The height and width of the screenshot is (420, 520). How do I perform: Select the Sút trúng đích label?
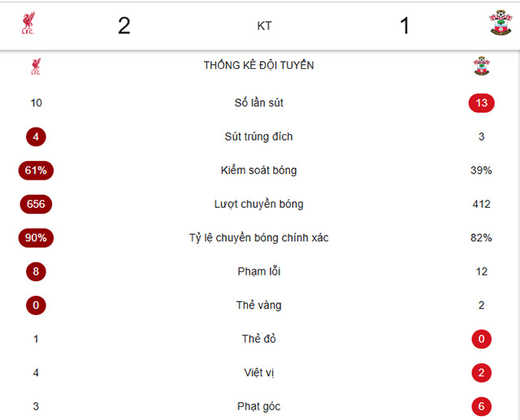(x=258, y=136)
